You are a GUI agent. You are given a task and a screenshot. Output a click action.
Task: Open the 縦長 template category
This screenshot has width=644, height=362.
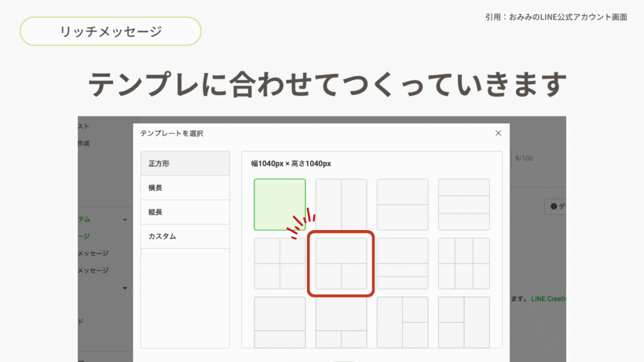coord(185,212)
